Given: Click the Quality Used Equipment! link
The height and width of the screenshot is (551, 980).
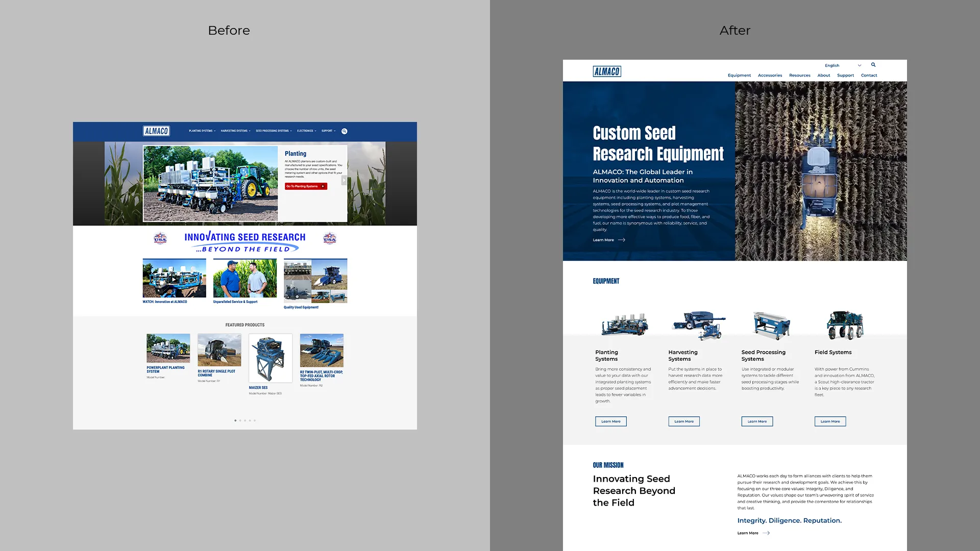Looking at the screenshot, I should point(301,307).
